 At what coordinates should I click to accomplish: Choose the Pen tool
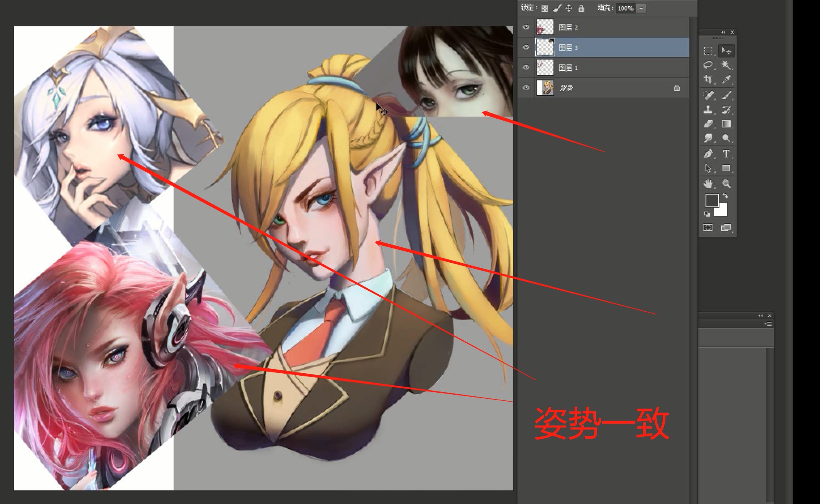708,154
